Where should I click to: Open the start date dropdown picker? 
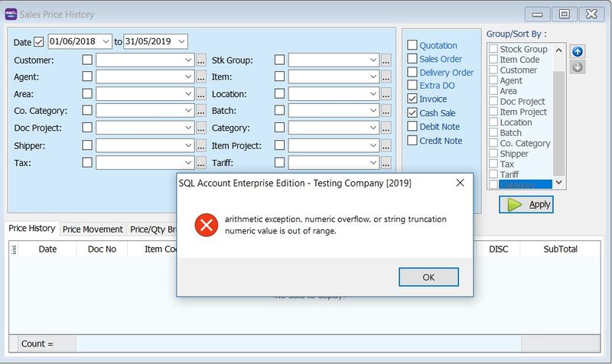pyautogui.click(x=106, y=41)
